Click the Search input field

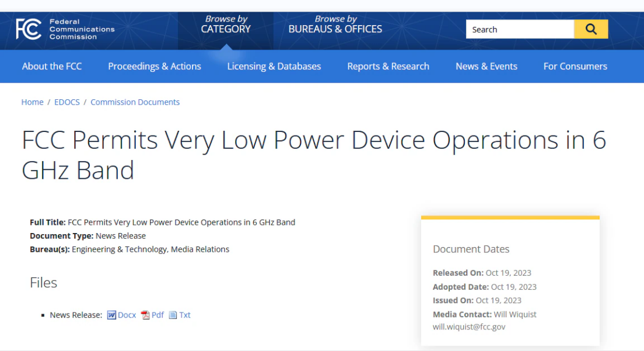pos(520,29)
